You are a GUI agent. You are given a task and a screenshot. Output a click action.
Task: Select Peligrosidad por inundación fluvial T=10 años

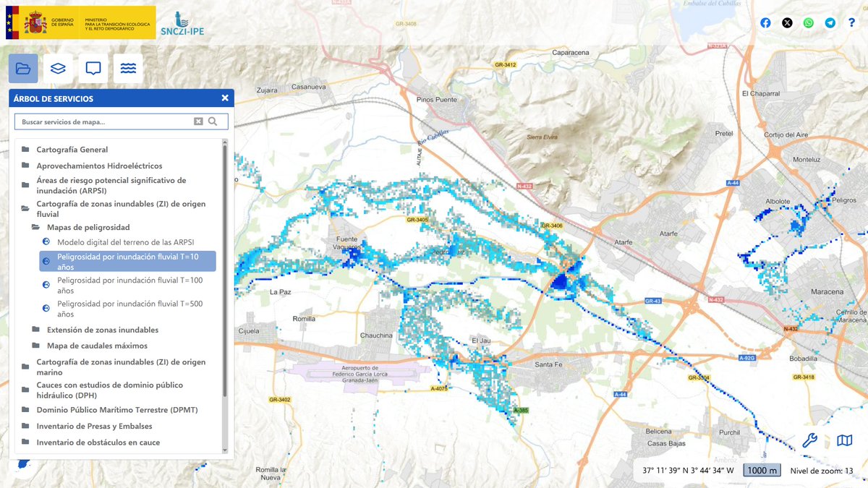point(127,262)
